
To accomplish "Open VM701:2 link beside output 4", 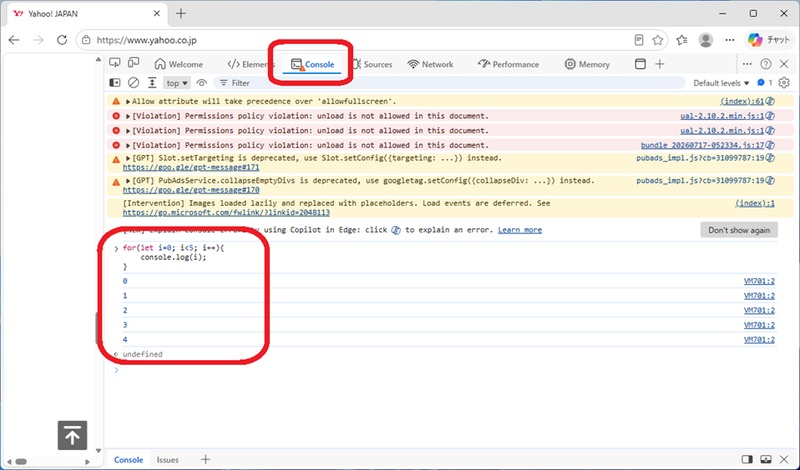I will point(759,340).
